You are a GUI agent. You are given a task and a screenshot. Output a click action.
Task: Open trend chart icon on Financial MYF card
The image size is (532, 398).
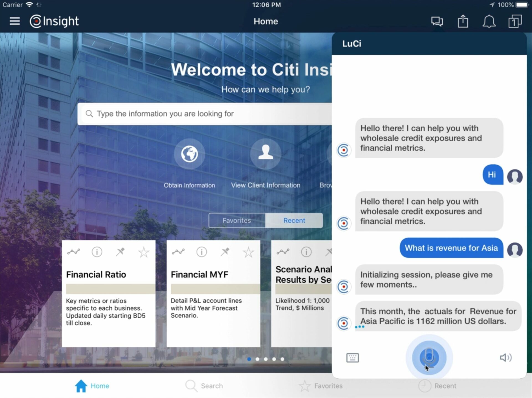click(178, 252)
